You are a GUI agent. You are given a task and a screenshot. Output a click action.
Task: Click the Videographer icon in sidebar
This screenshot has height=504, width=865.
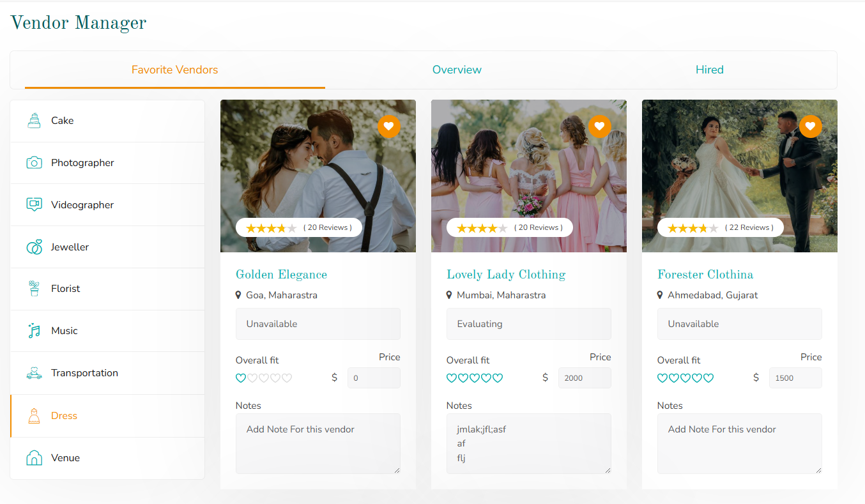[34, 205]
